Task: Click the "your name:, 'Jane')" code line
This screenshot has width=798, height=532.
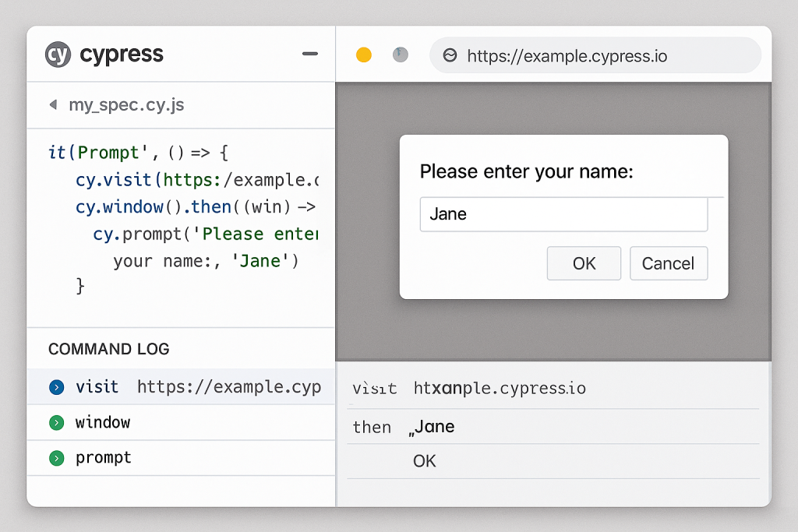Action: coord(206,261)
